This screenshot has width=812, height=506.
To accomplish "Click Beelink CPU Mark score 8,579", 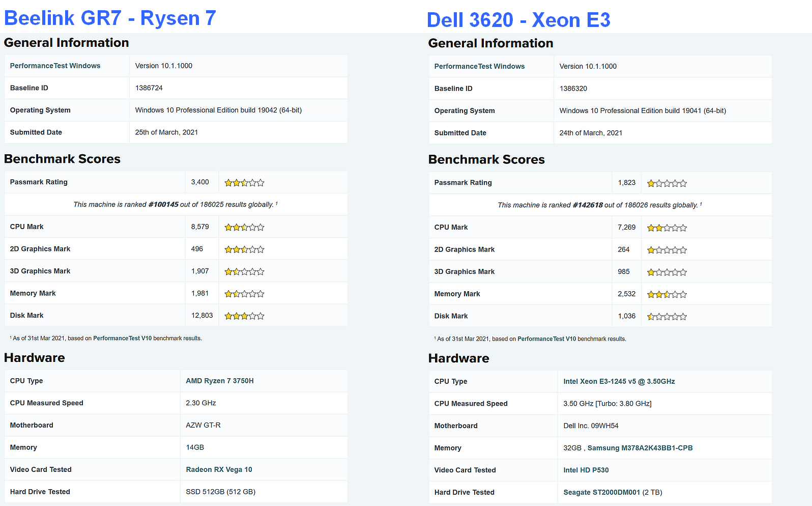I will pos(200,227).
